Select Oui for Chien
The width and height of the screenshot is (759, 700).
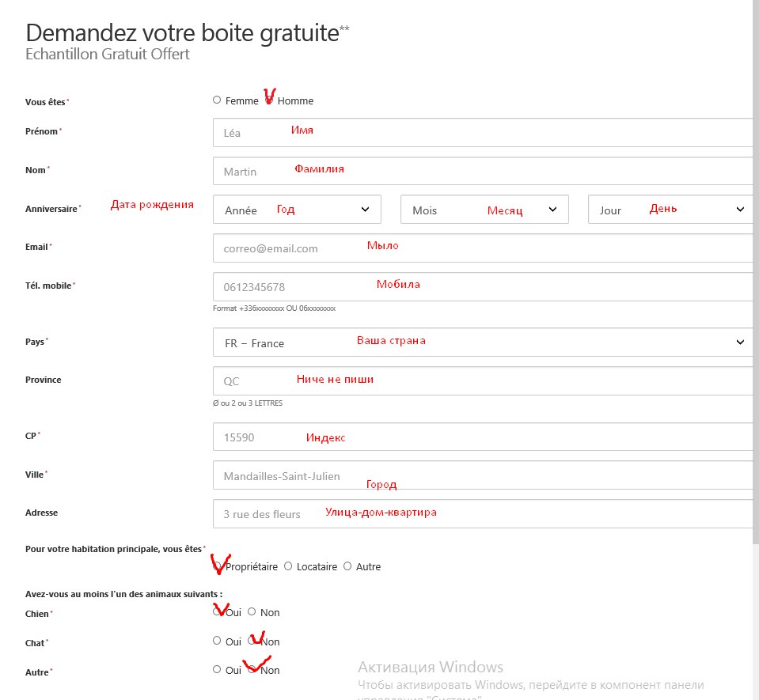click(x=217, y=611)
